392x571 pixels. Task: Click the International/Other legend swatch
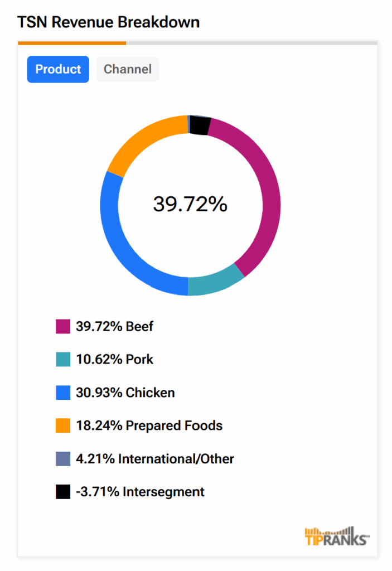(x=63, y=459)
